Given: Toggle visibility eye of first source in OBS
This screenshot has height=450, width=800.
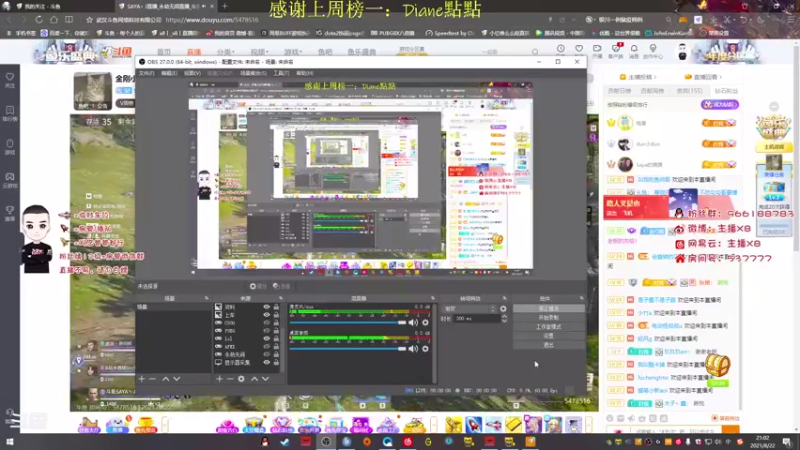Looking at the screenshot, I should pos(266,307).
